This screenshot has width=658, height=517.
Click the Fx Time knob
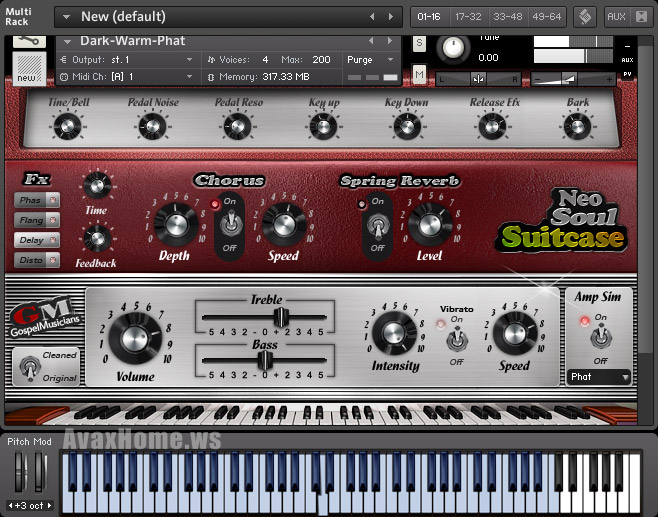click(97, 185)
